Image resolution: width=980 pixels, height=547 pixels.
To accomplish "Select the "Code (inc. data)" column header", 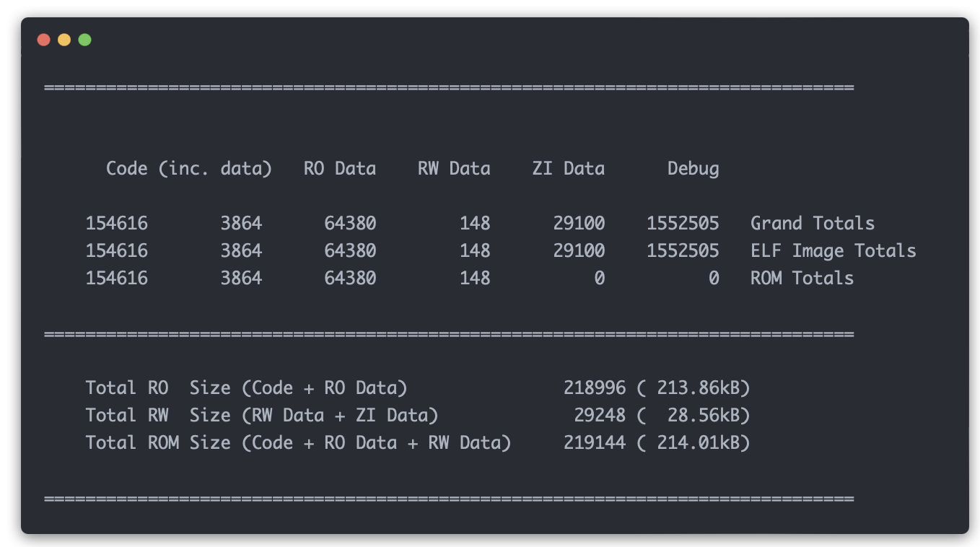I will pos(189,169).
